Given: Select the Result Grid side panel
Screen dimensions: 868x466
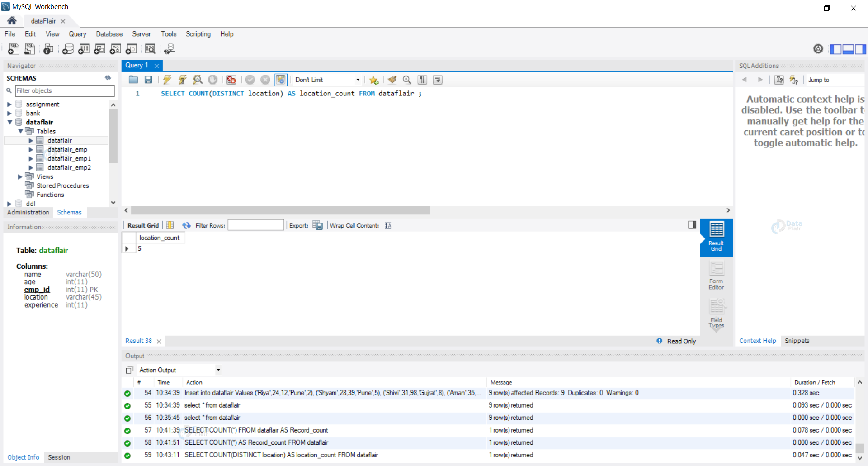Looking at the screenshot, I should [x=717, y=237].
